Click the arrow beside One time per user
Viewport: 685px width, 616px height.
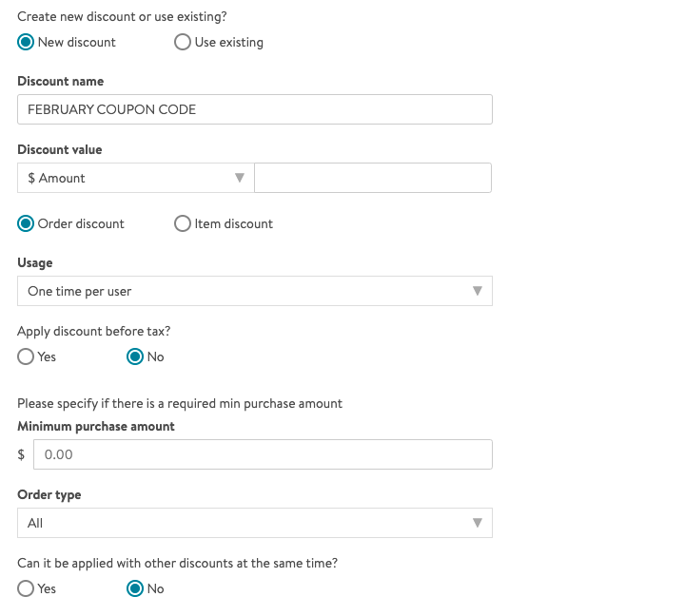tap(478, 291)
